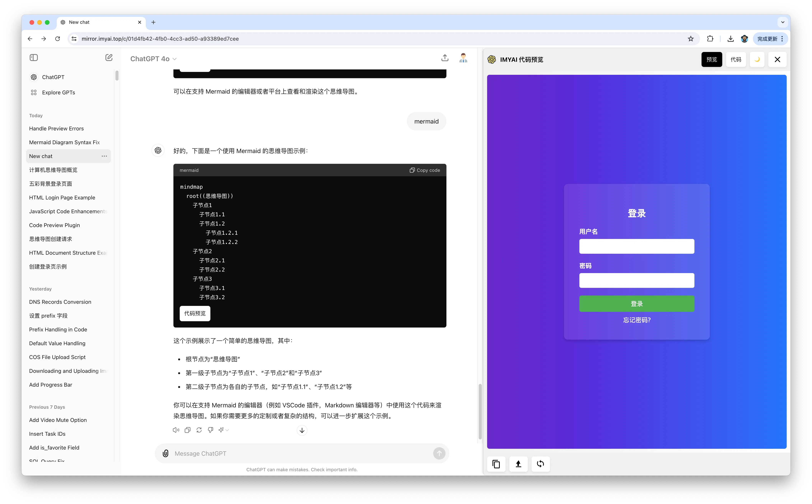The height and width of the screenshot is (504, 812).
Task: Reload the browser page
Action: tap(58, 39)
